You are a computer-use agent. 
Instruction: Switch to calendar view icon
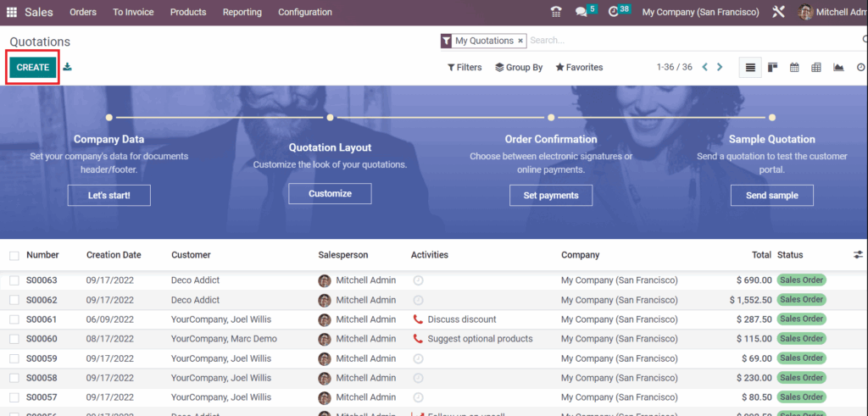(x=794, y=68)
